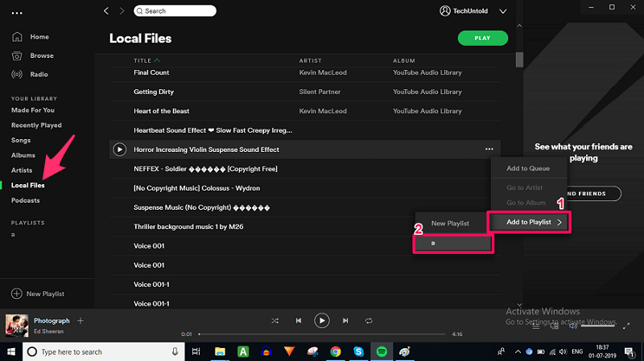Viewport: 644px width, 361px height.
Task: Play the Horror Increasing Violin Suspense track
Action: 119,150
